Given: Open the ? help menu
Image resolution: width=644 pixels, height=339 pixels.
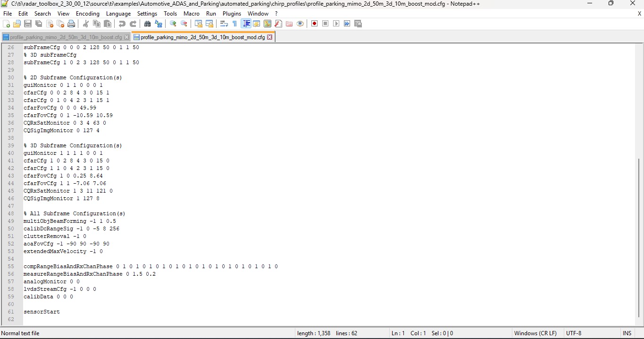Looking at the screenshot, I should coord(276,14).
